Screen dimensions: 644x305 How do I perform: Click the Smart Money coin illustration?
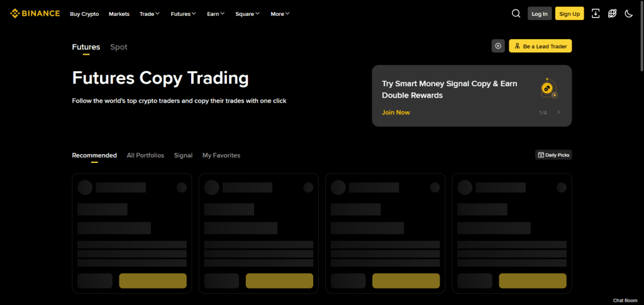[548, 88]
